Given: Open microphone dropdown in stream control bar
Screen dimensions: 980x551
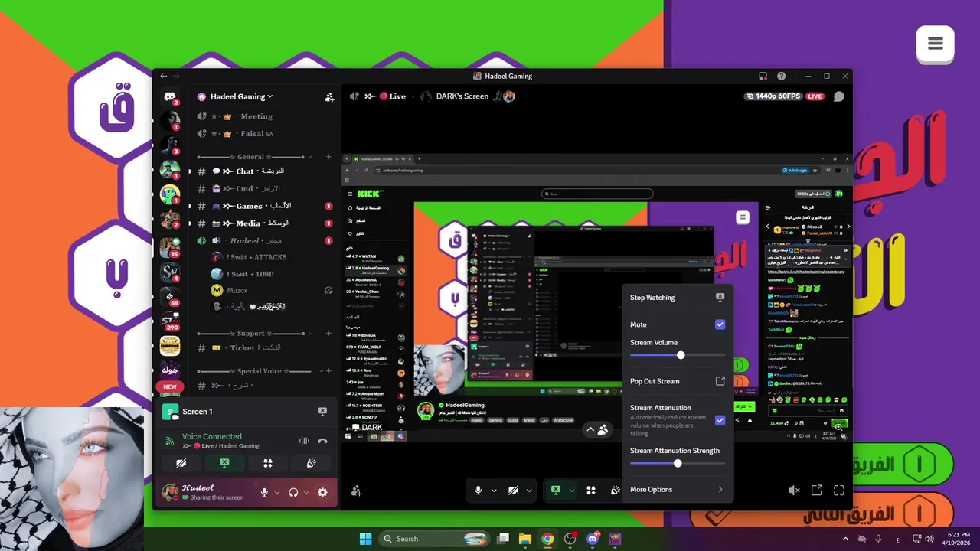Looking at the screenshot, I should pyautogui.click(x=494, y=491).
